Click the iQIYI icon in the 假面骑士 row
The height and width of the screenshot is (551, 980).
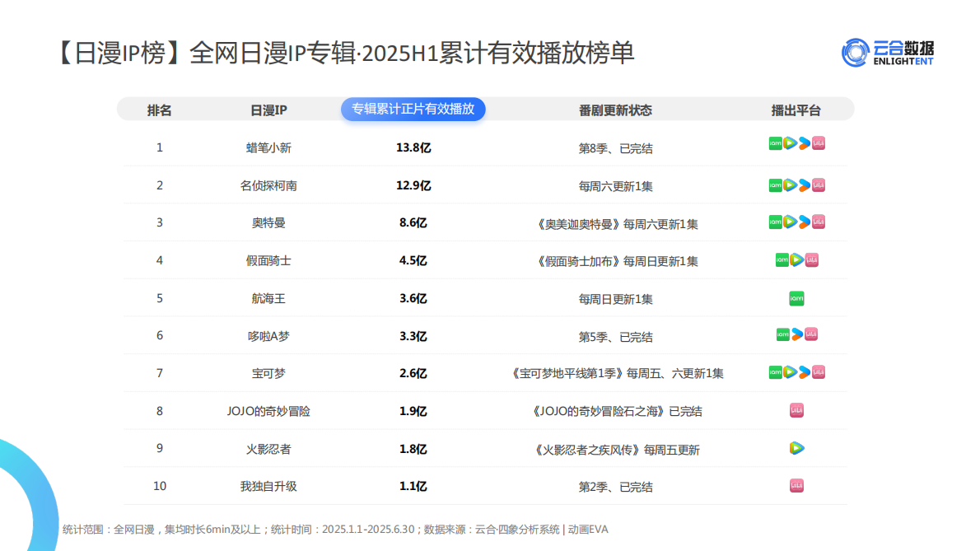pyautogui.click(x=782, y=259)
